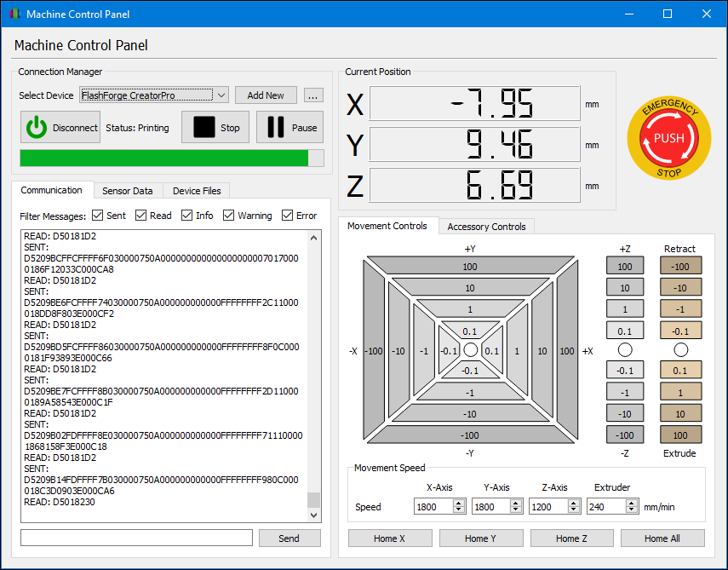Click the print progress bar
The height and width of the screenshot is (570, 728).
[x=172, y=158]
